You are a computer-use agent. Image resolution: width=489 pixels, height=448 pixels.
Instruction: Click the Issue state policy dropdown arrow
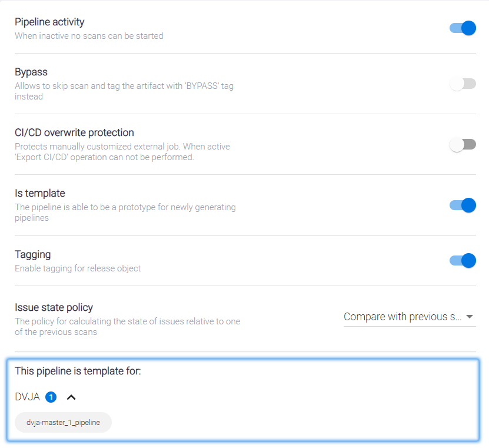(470, 317)
